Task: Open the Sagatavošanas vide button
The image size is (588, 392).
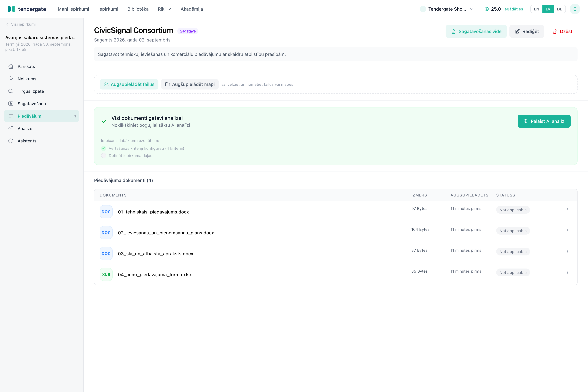Action: point(476,31)
